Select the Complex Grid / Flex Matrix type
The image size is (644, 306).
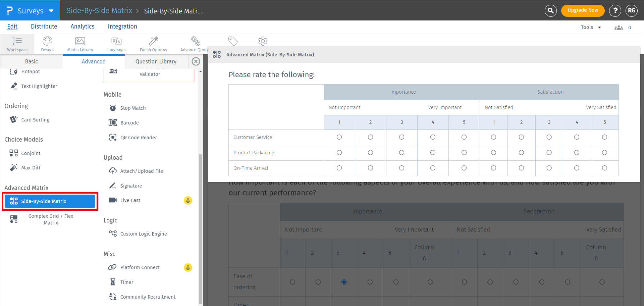click(51, 219)
